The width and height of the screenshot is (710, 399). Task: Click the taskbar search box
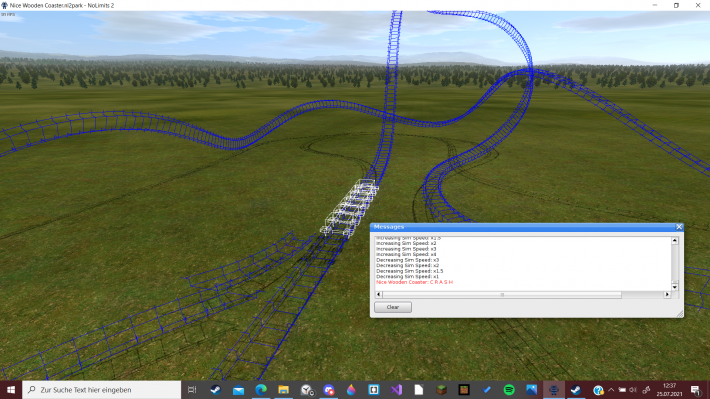(x=101, y=389)
